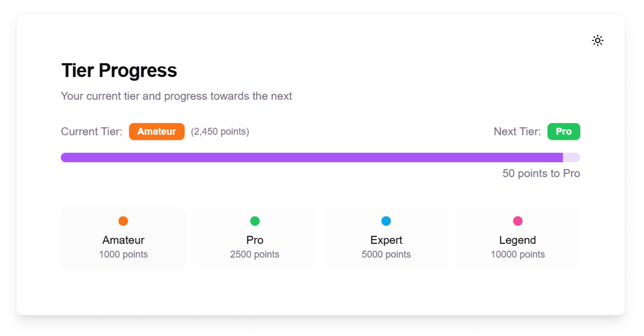644x336 pixels.
Task: Select the Amateur tier card
Action: click(123, 239)
